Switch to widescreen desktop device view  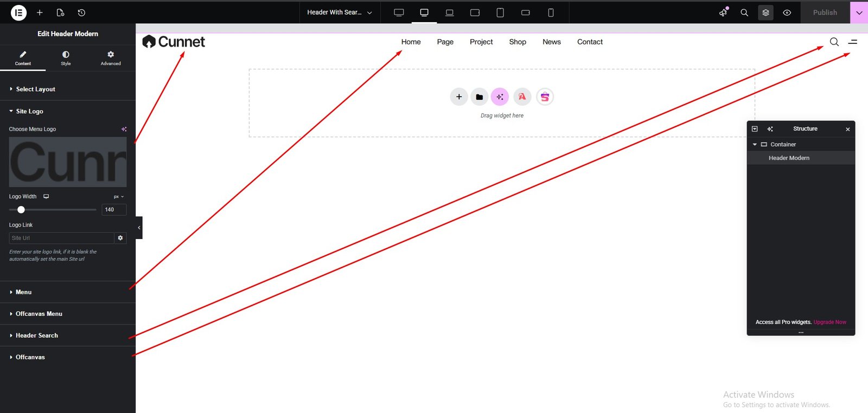click(399, 12)
